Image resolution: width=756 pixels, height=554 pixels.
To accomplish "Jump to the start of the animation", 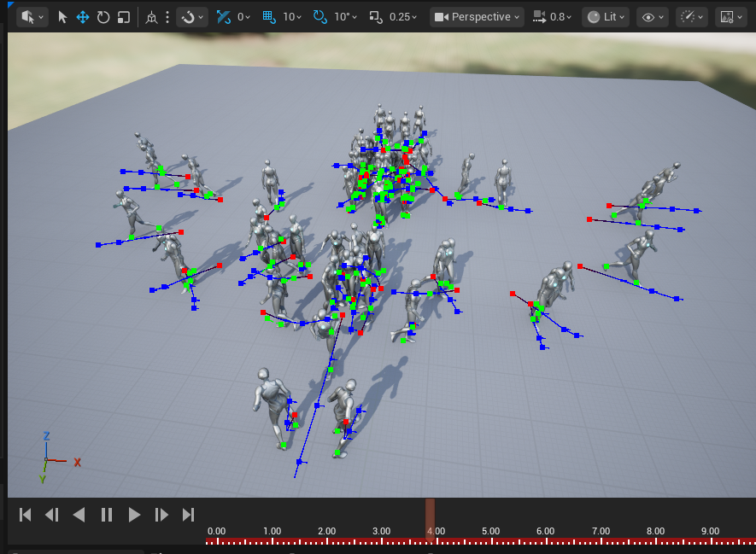I will (x=26, y=514).
